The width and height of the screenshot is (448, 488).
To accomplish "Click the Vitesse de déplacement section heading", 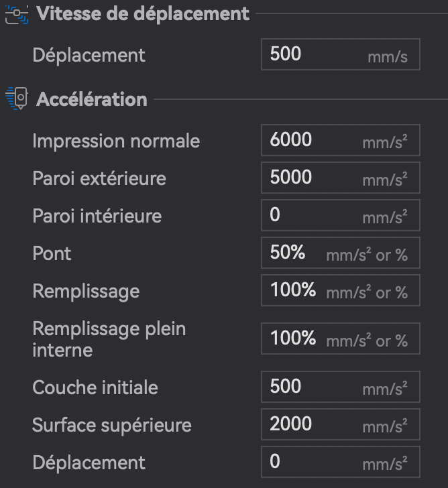I will pyautogui.click(x=143, y=14).
